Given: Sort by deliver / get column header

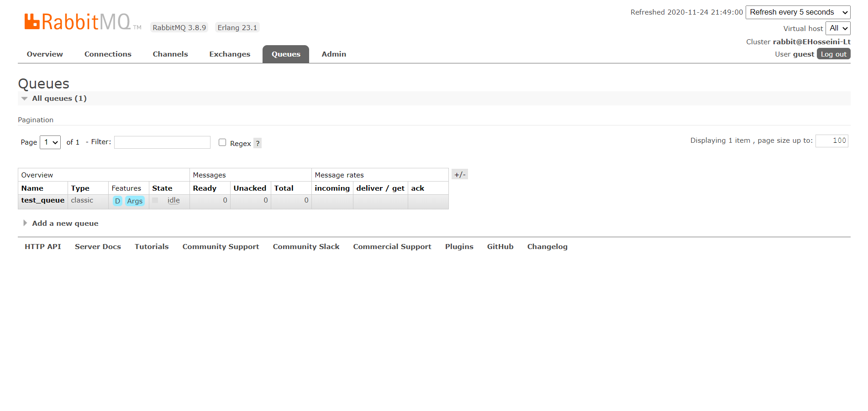Looking at the screenshot, I should coord(380,188).
